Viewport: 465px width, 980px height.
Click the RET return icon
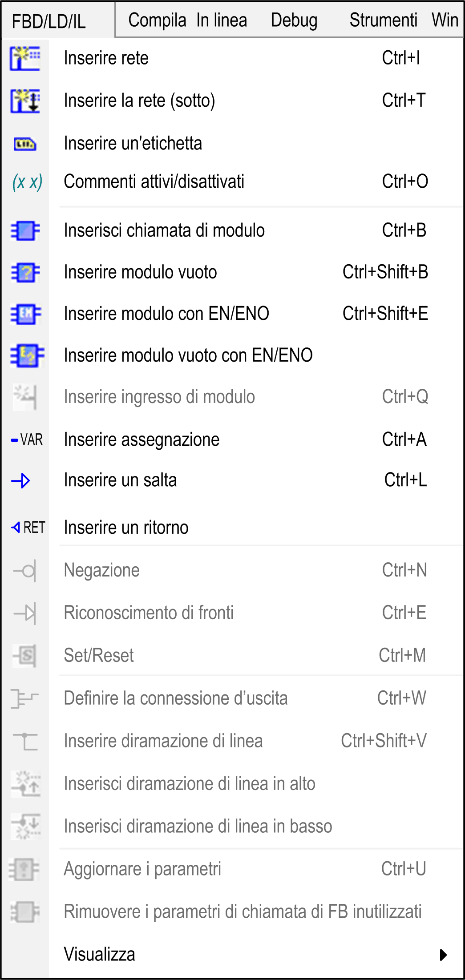coord(28,528)
